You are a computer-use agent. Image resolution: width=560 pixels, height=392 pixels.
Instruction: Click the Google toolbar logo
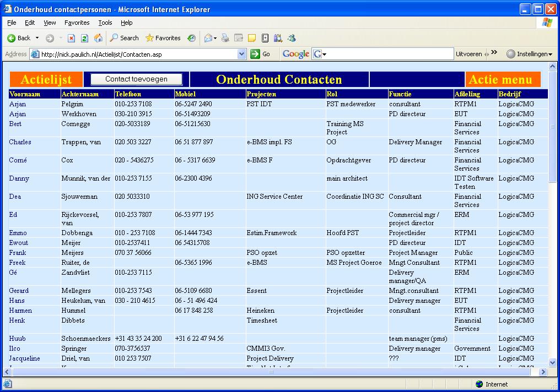[296, 54]
